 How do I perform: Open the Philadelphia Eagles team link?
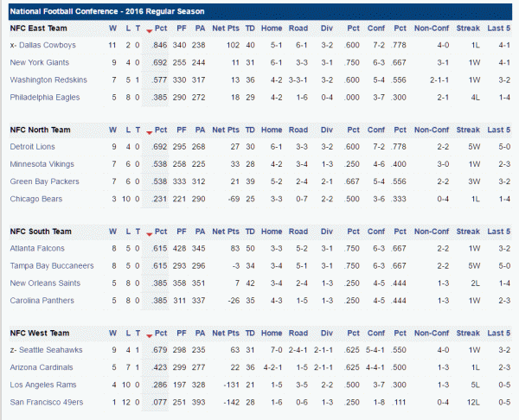tap(45, 98)
